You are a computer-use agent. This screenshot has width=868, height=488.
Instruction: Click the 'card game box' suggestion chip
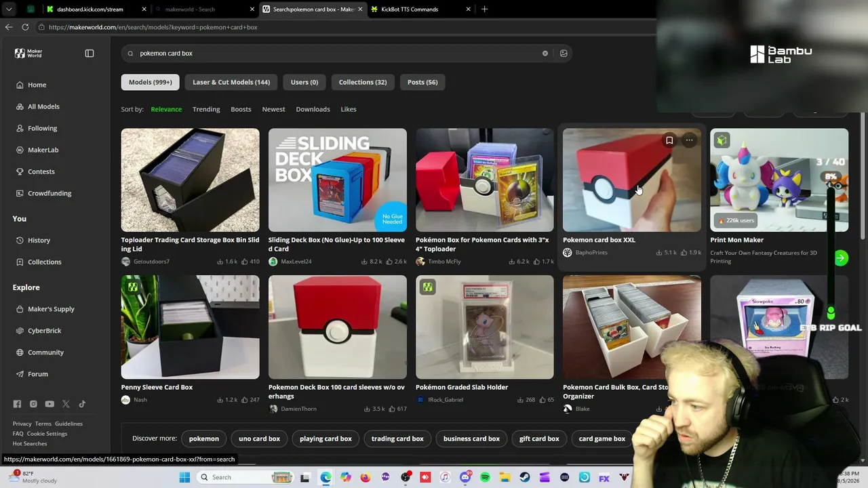pyautogui.click(x=602, y=439)
